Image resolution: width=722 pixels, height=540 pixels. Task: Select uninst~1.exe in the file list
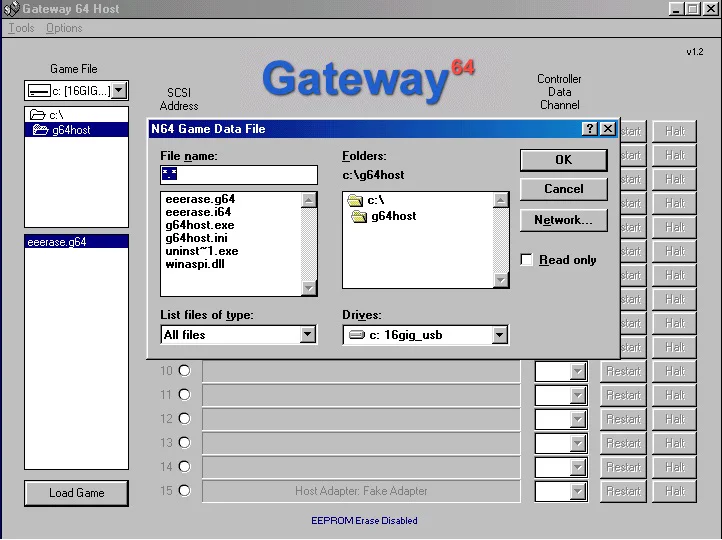tap(202, 251)
